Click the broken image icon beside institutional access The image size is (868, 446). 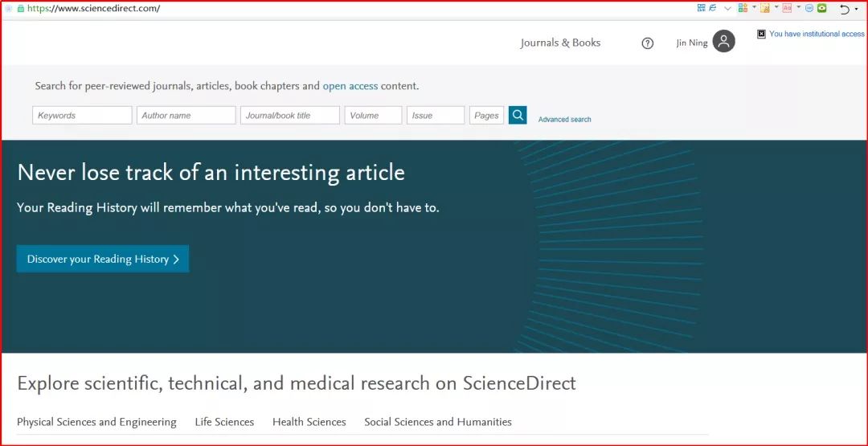click(x=761, y=34)
